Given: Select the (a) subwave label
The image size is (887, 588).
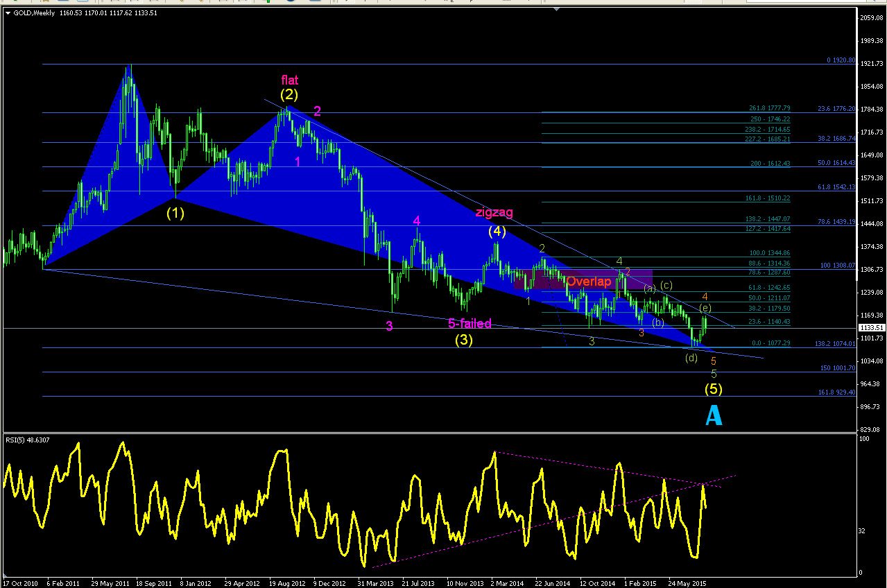Looking at the screenshot, I should [x=650, y=288].
